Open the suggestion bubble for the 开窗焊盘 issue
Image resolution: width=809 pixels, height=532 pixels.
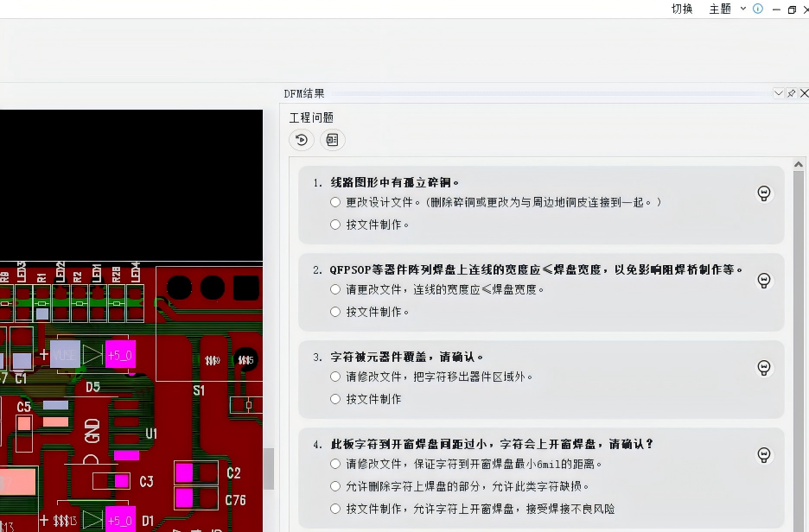click(x=763, y=453)
